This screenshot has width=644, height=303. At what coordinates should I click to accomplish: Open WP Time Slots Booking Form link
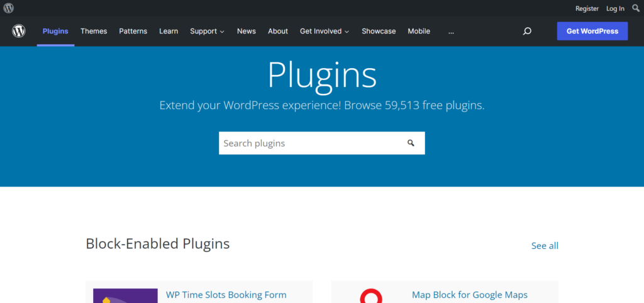tap(226, 295)
